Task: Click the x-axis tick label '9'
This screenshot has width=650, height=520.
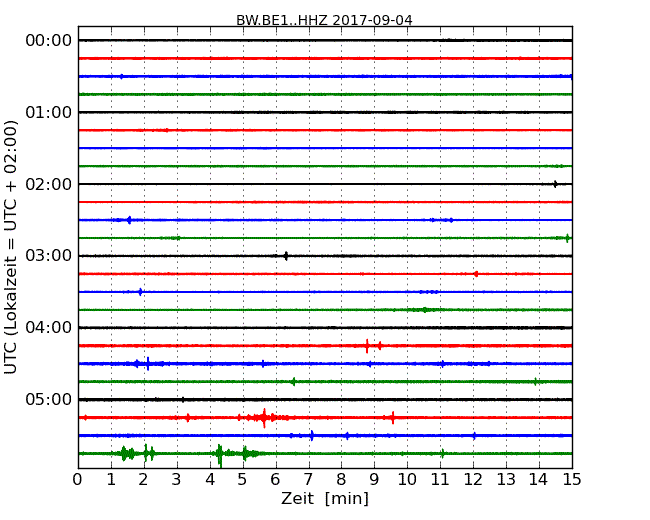Action: 374,479
